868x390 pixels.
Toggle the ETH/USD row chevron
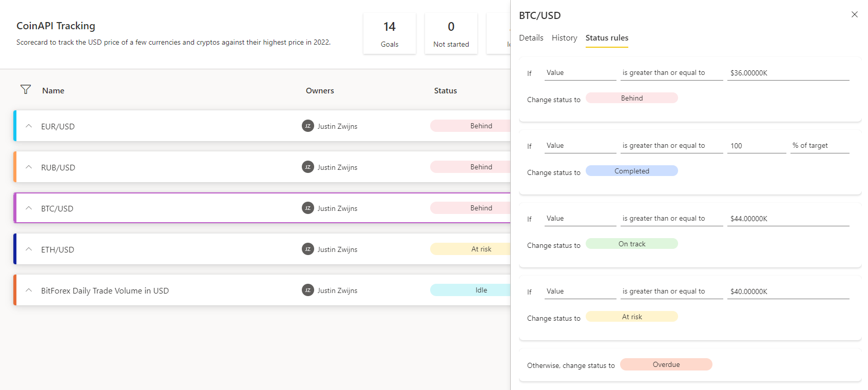pos(29,249)
